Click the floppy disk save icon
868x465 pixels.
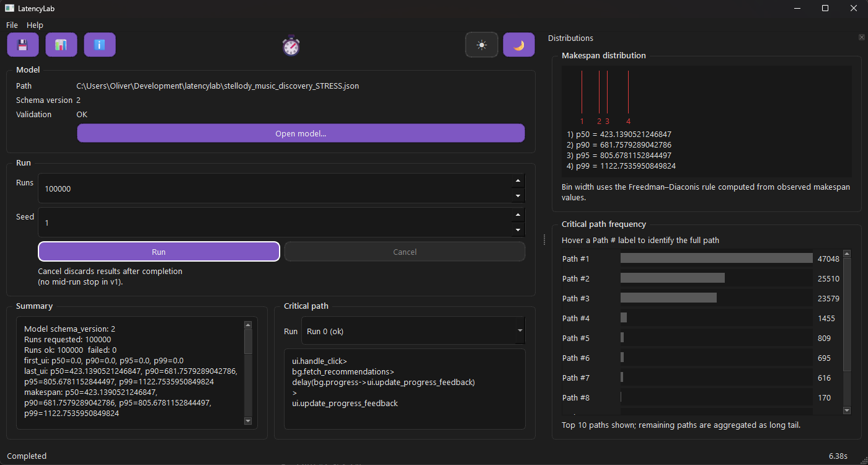(23, 45)
